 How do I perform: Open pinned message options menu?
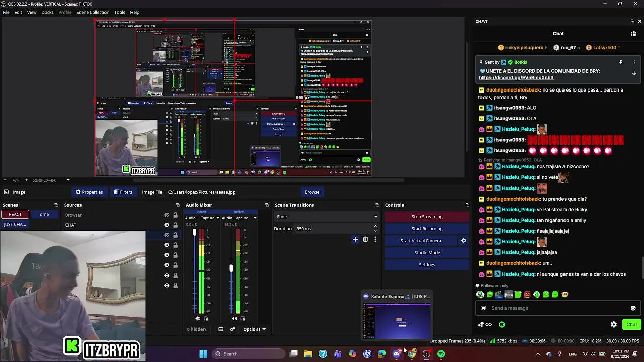coord(634,62)
